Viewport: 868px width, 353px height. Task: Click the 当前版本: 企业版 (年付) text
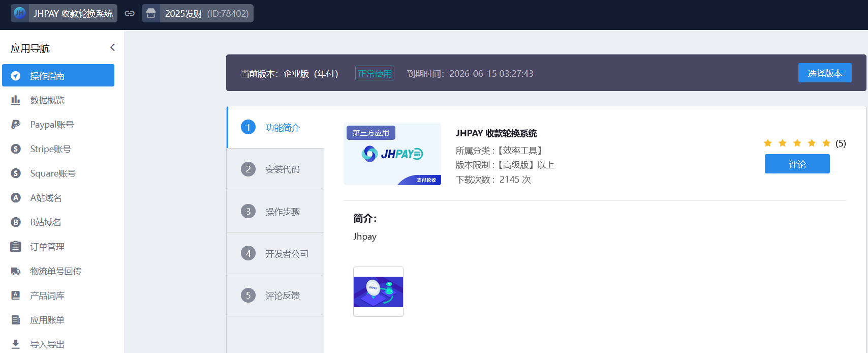[x=290, y=74]
